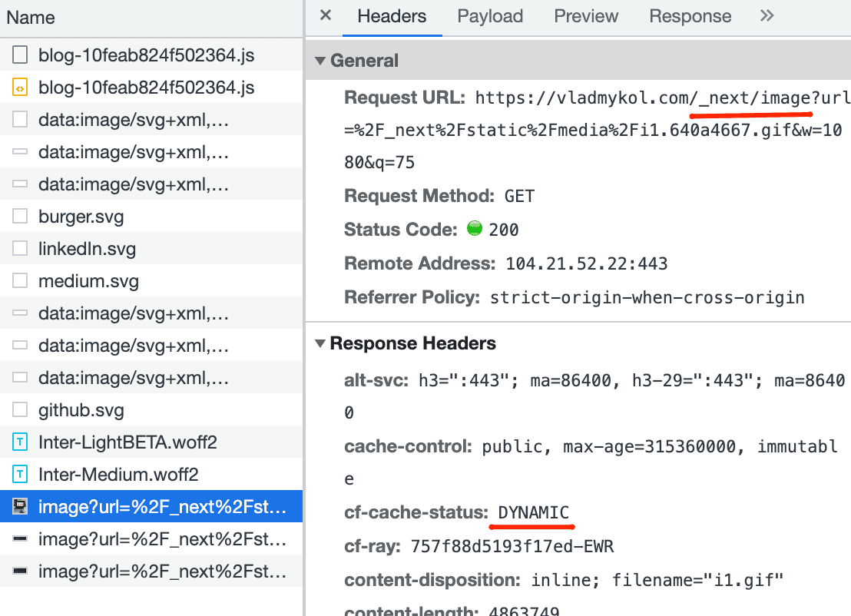Click github.svg request icon

click(x=21, y=410)
